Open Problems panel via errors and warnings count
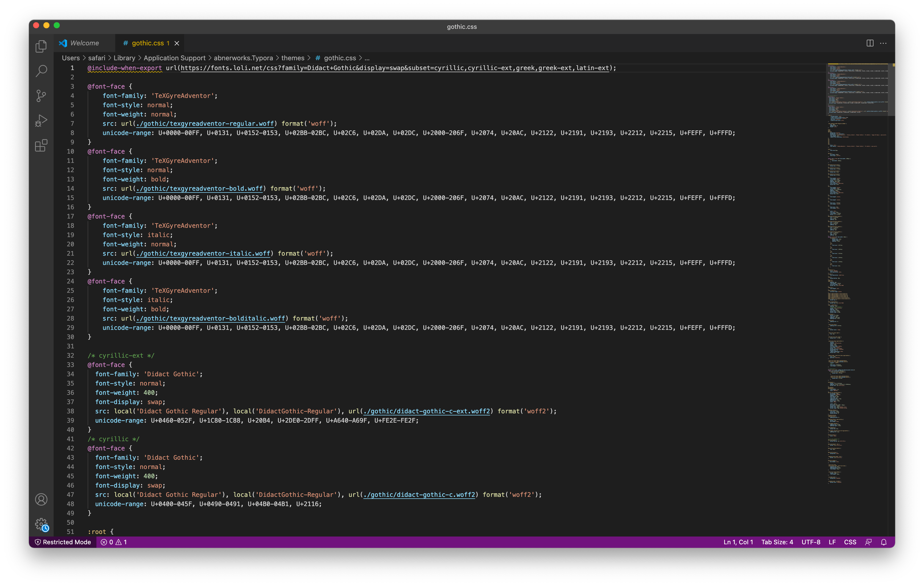 pos(114,542)
